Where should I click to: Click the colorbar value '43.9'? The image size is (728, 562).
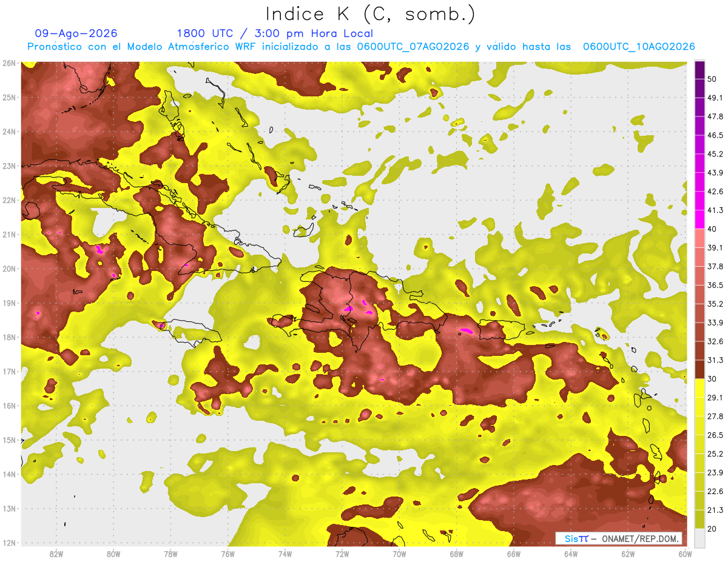[x=715, y=173]
